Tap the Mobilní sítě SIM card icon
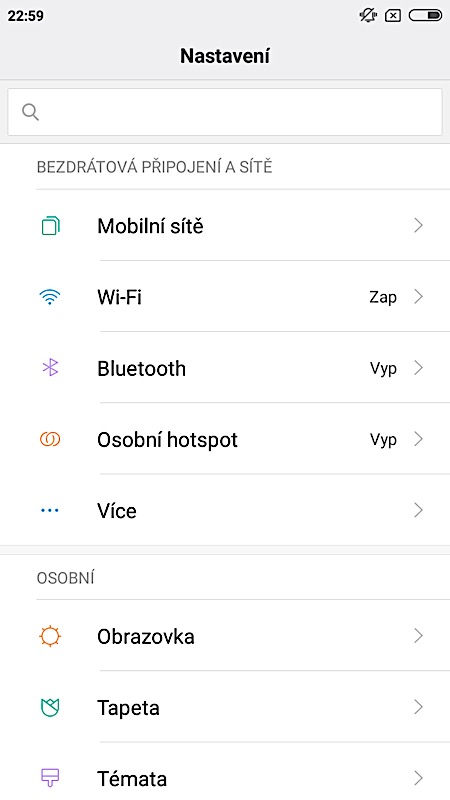This screenshot has width=450, height=800. (x=50, y=226)
